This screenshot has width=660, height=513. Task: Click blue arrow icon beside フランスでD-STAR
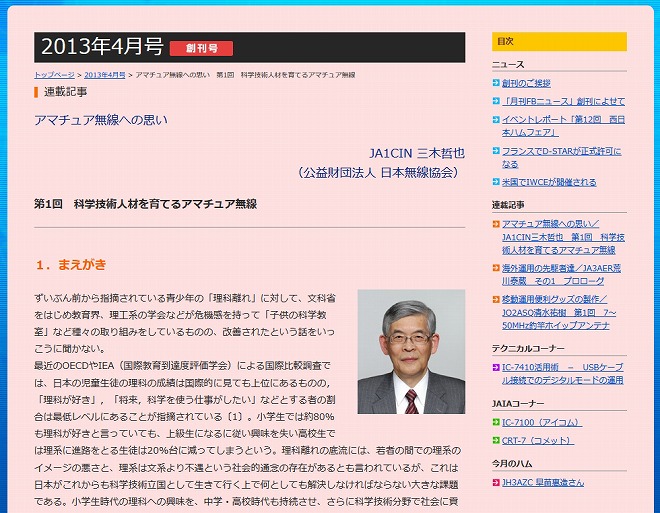pyautogui.click(x=496, y=151)
